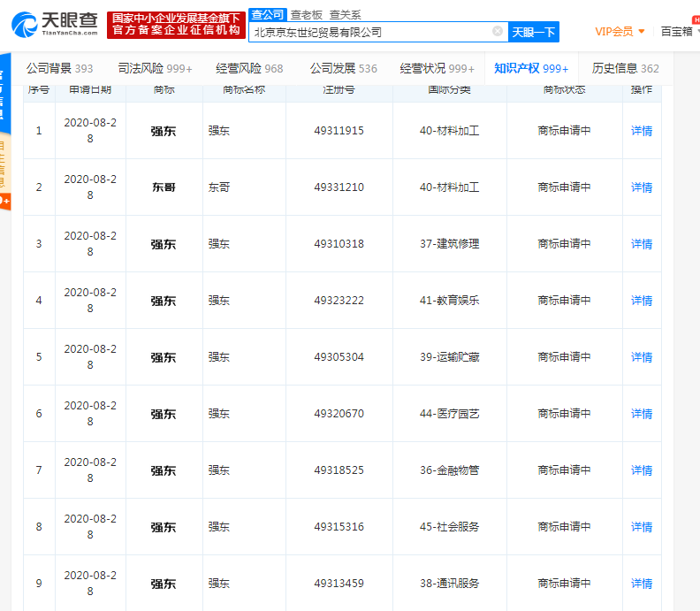Open 详情 for registration 49320670
The image size is (700, 611).
pos(642,414)
